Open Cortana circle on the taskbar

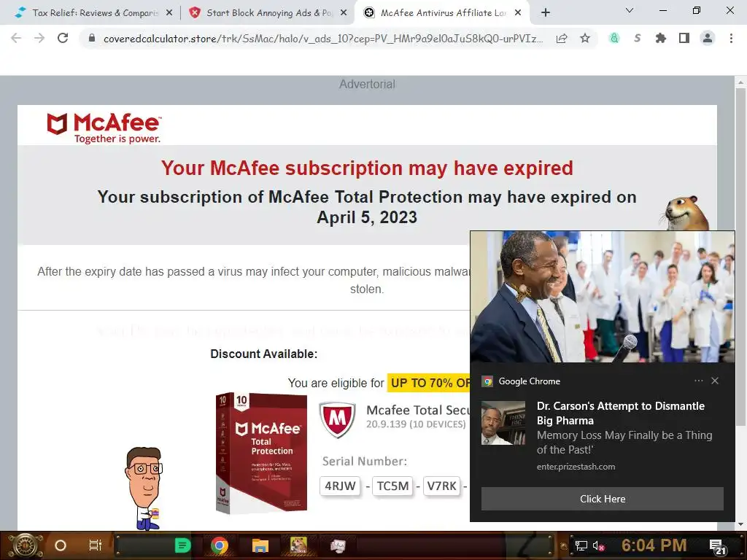coord(61,545)
